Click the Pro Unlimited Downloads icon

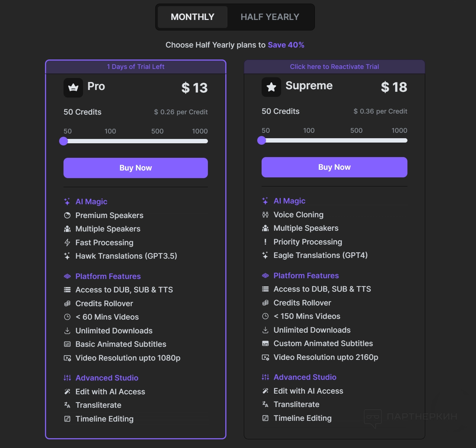click(x=67, y=331)
